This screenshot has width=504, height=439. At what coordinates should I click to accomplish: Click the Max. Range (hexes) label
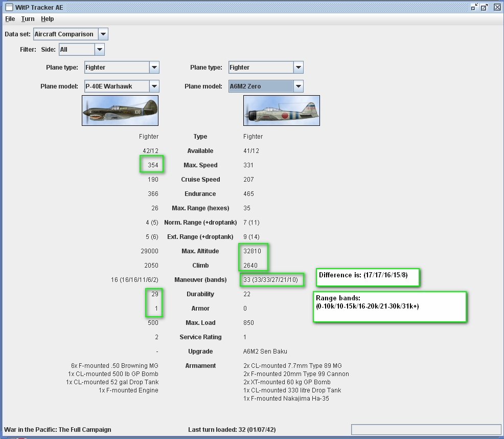[x=200, y=208]
